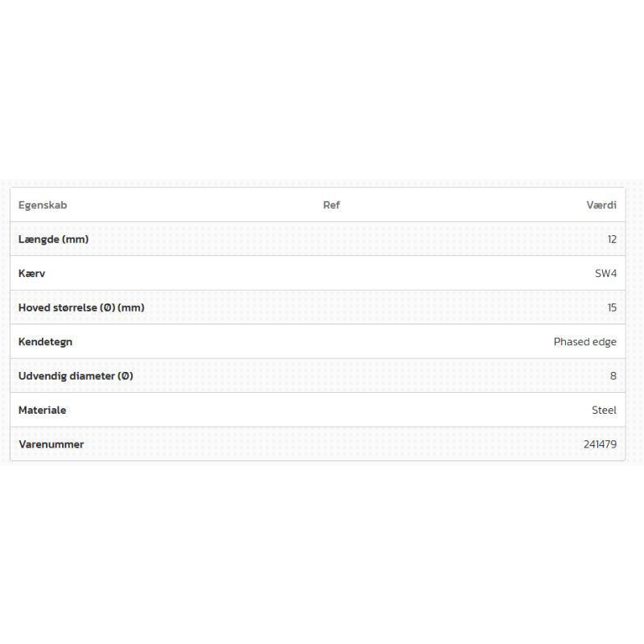This screenshot has width=644, height=644.
Task: Select the Materiale property label
Action: point(42,411)
